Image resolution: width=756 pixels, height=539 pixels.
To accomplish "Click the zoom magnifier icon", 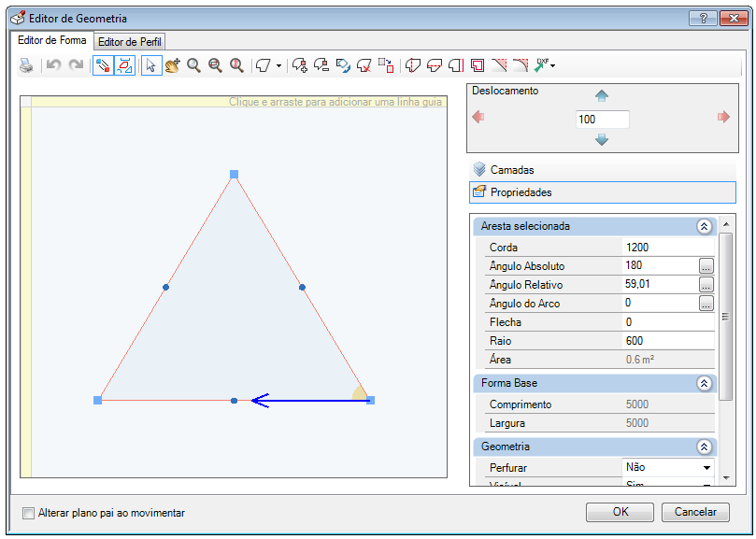I will pos(193,65).
